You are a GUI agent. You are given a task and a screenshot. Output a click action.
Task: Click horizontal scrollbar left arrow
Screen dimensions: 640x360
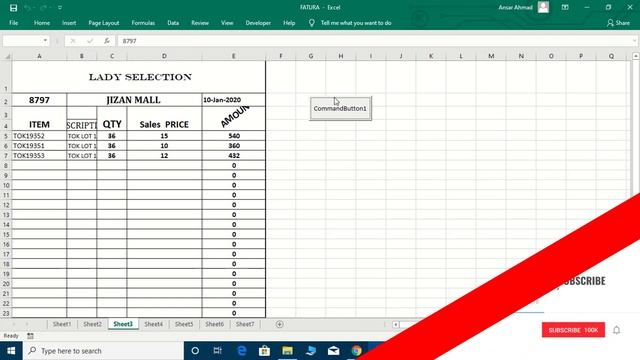pos(396,324)
